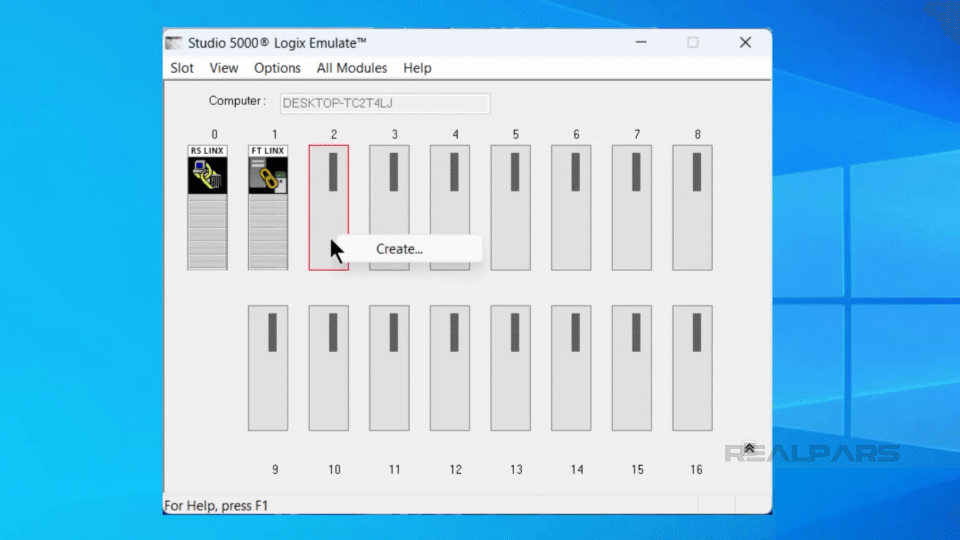This screenshot has width=960, height=540.
Task: Click the 'For Help, press F1' status text
Action: (216, 506)
